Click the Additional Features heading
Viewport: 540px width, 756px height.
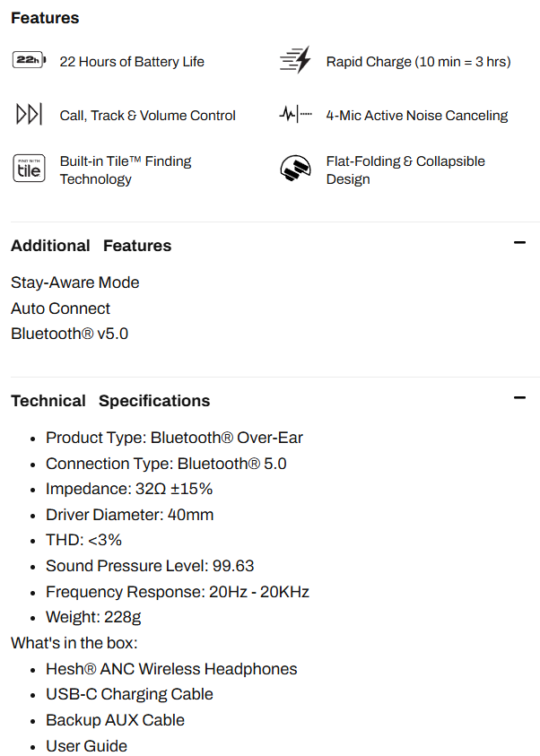tap(91, 246)
